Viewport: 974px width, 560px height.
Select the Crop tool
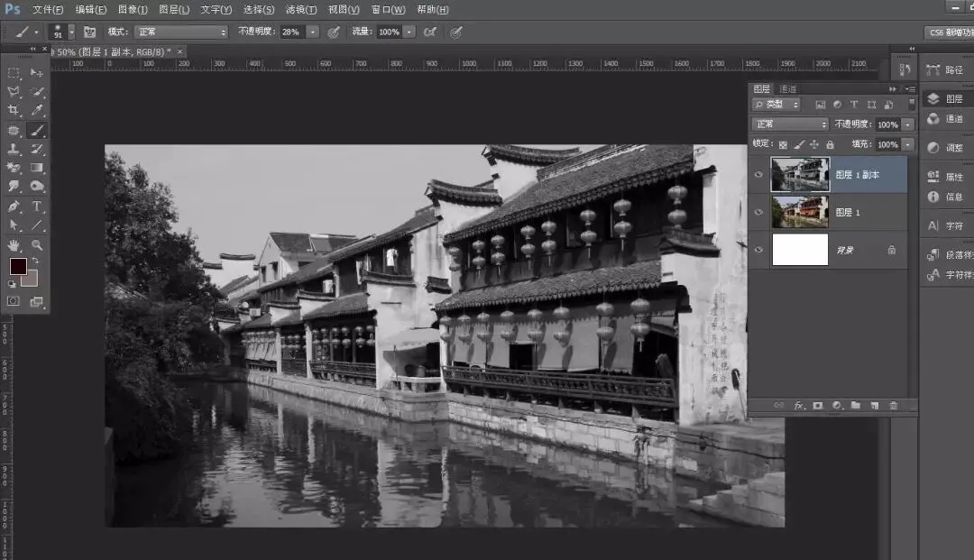(14, 111)
